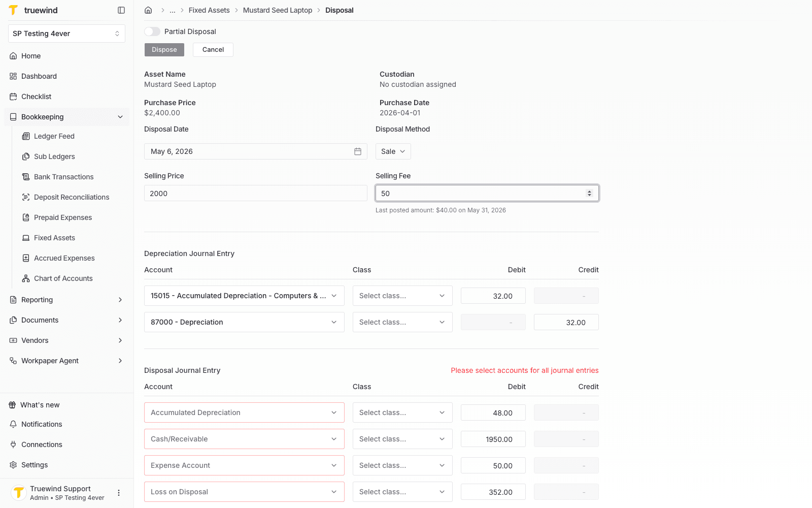
Task: Open class selector for 87000 - Depreciation row
Action: 402,322
